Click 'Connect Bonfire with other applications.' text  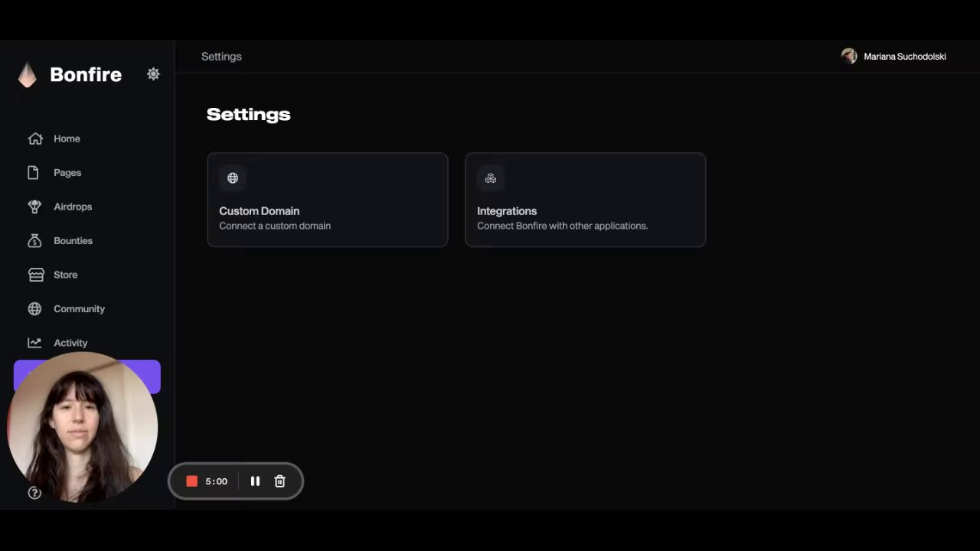pos(563,226)
